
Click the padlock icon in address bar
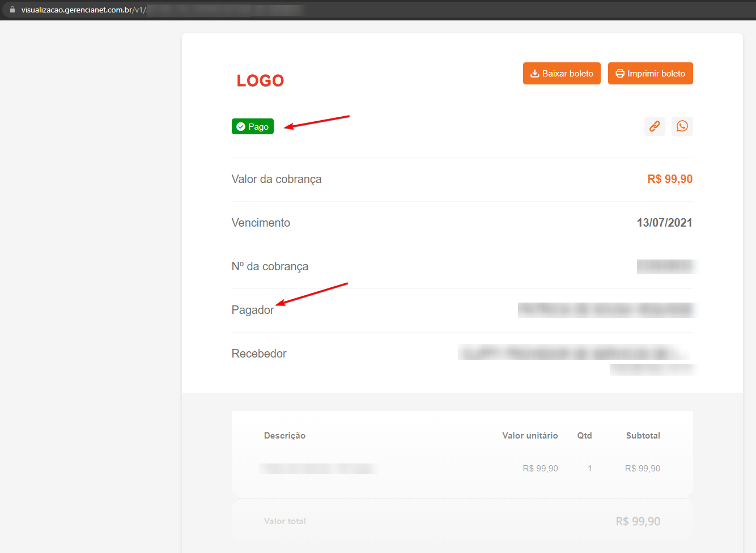pyautogui.click(x=12, y=10)
